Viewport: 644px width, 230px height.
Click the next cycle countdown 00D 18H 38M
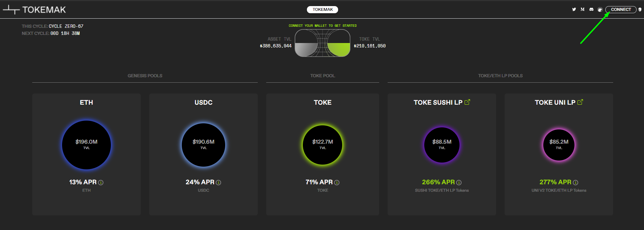pyautogui.click(x=65, y=33)
